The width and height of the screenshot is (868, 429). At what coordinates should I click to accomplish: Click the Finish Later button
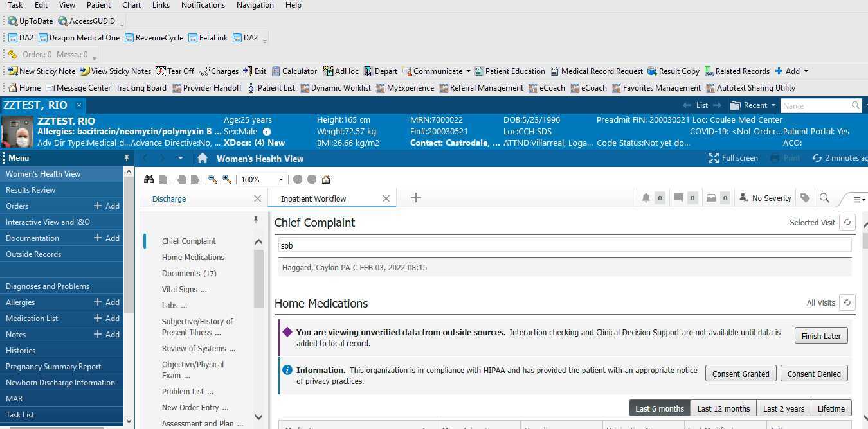(x=821, y=336)
